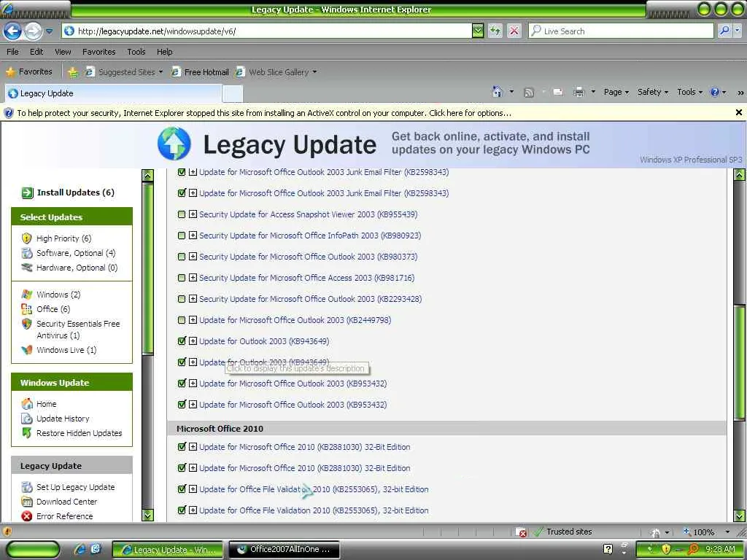Select the Legacy Update browser tab
This screenshot has width=747, height=560.
point(113,93)
